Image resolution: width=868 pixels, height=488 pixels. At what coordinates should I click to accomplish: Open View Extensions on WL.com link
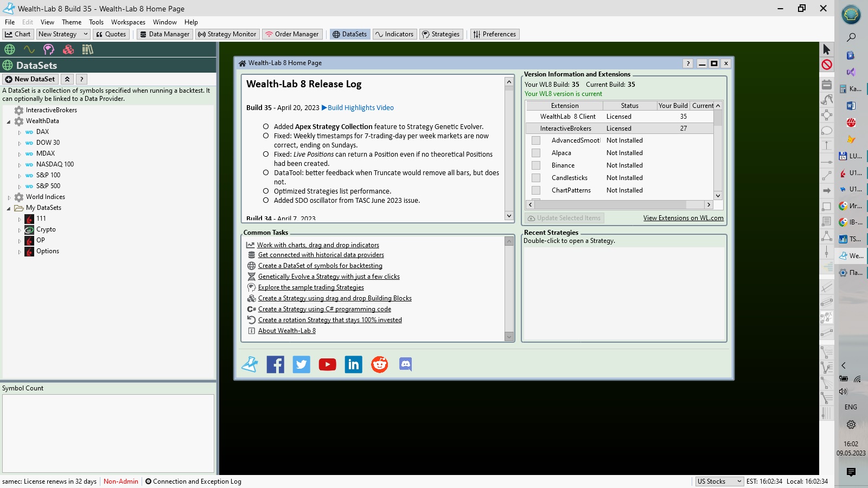click(684, 218)
